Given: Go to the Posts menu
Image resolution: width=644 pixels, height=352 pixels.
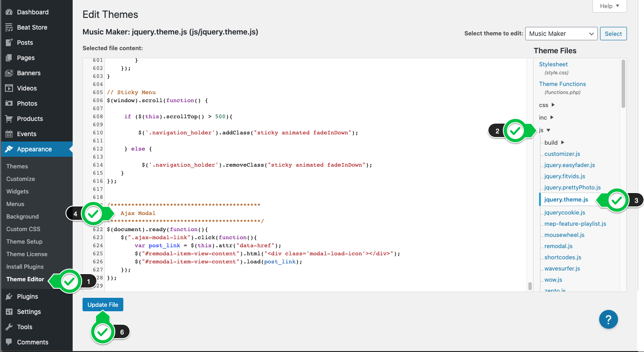Looking at the screenshot, I should (25, 43).
